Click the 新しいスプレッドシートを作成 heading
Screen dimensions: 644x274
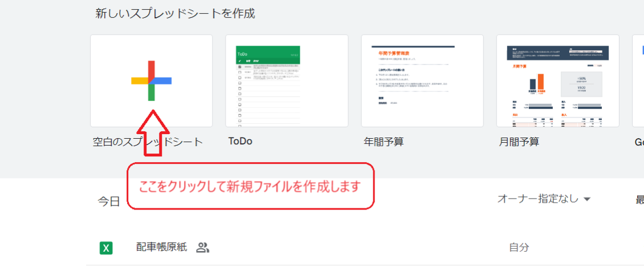[x=176, y=14]
